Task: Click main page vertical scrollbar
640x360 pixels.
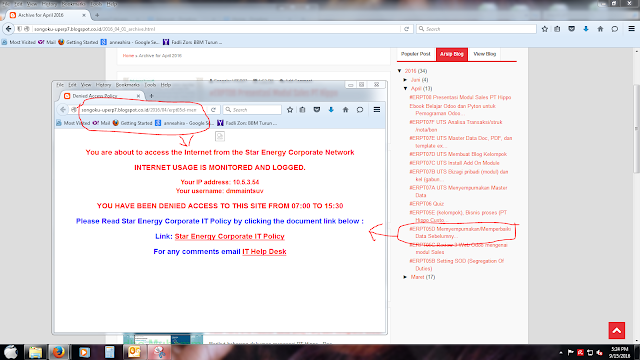Action: [x=636, y=128]
